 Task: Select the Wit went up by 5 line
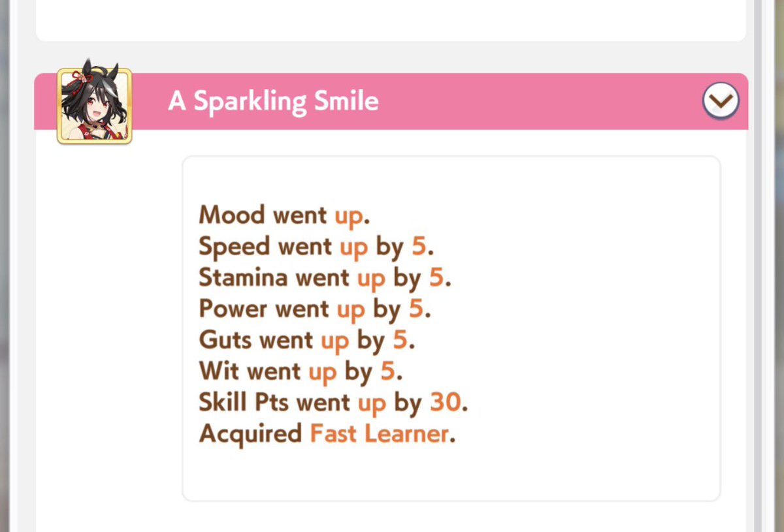[x=301, y=371]
